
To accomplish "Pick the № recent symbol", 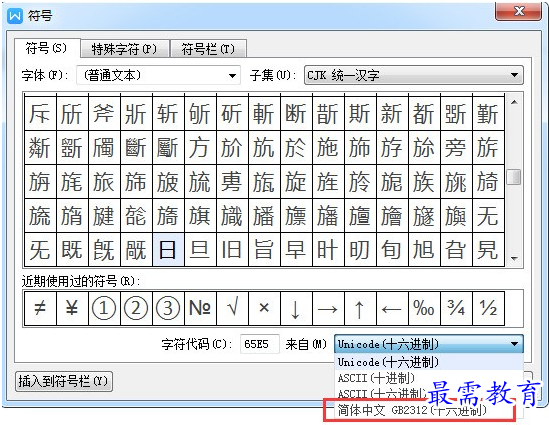I will click(x=200, y=308).
